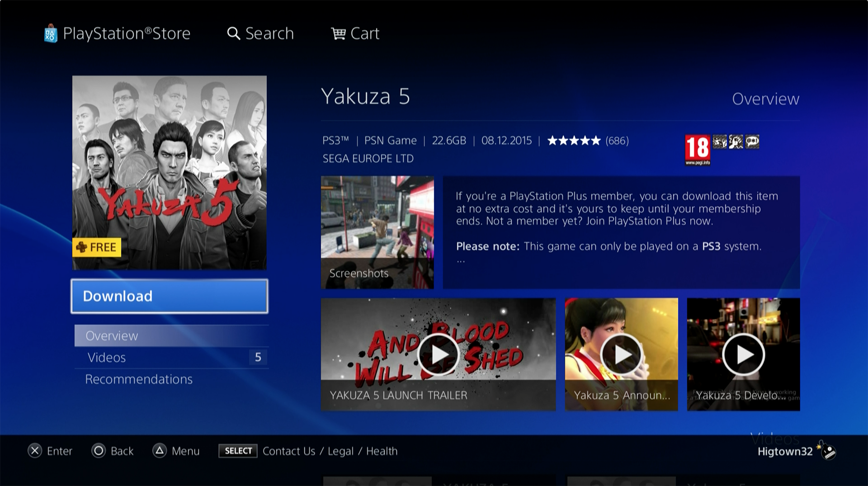
Task: Click the Yakuza 5 cover art
Action: coord(170,173)
